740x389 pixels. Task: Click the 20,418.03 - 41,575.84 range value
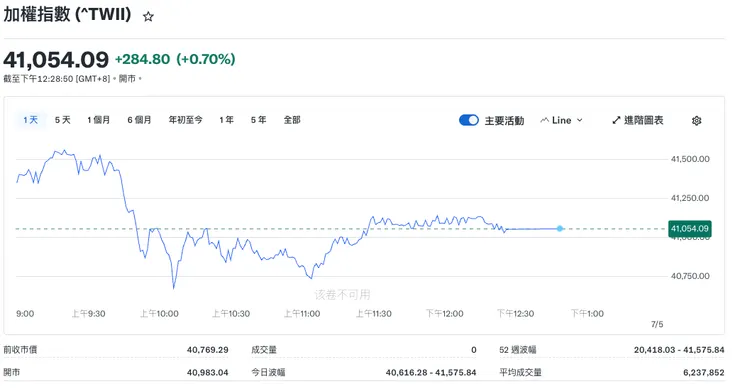[679, 350]
